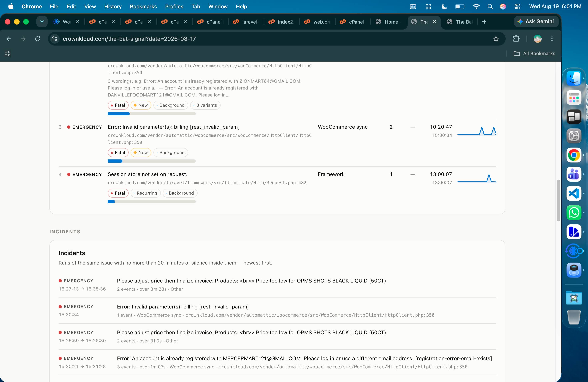
Task: Click the site information icon in address bar
Action: point(55,39)
